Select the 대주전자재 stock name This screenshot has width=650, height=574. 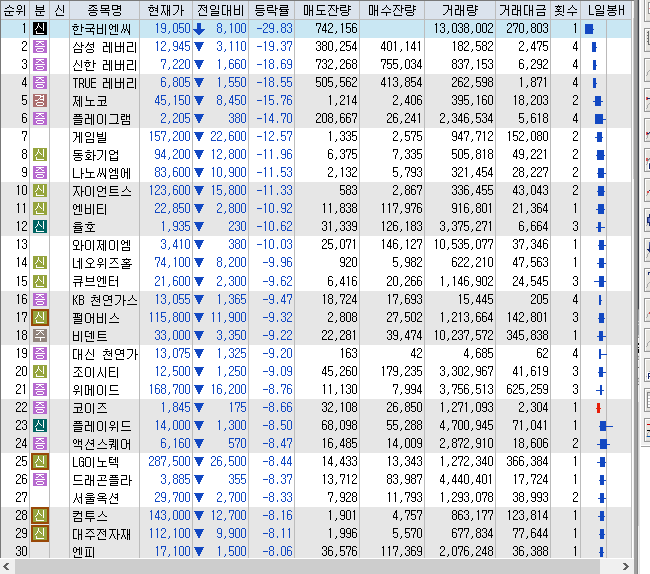[102, 534]
